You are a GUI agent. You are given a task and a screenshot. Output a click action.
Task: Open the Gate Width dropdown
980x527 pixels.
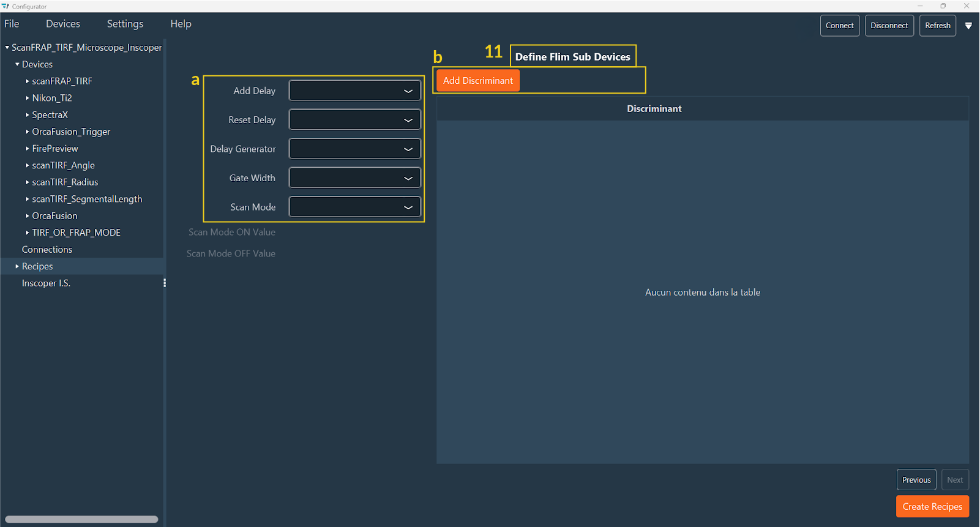coord(355,178)
